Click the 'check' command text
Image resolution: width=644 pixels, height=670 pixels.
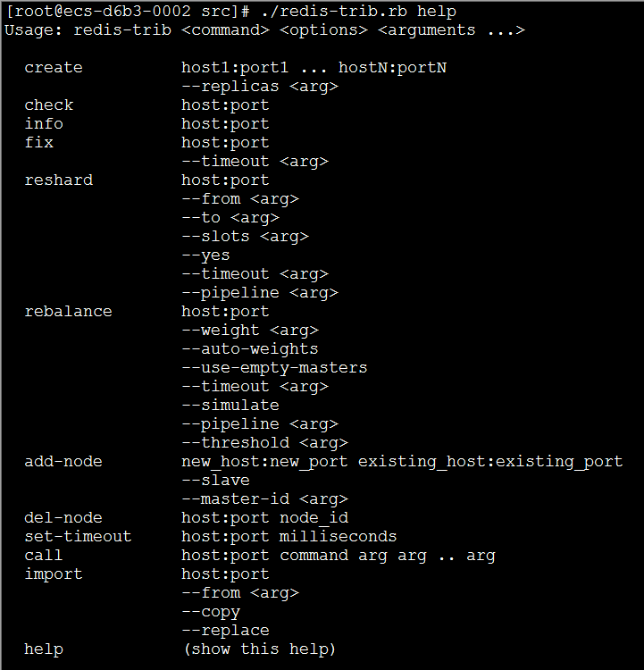tap(49, 105)
